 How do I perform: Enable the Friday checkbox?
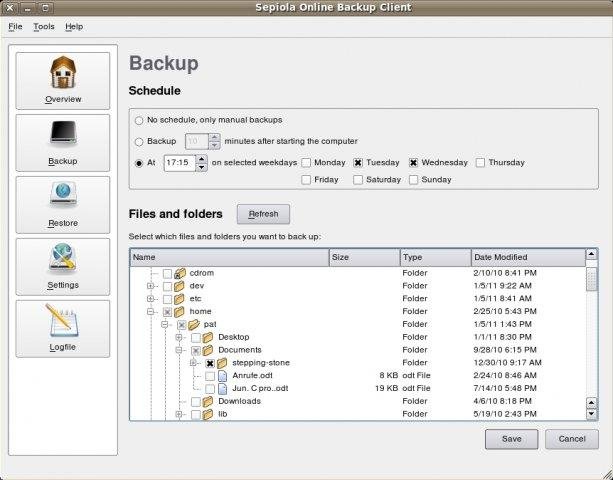point(306,180)
